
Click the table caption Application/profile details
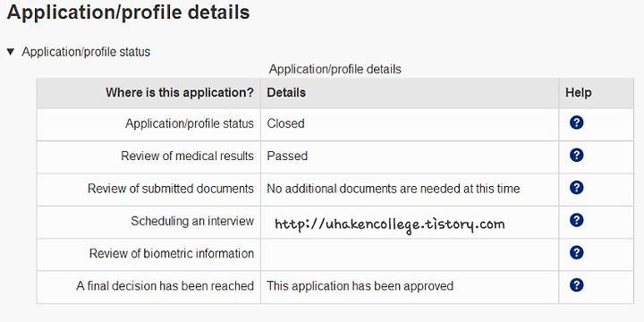[335, 70]
